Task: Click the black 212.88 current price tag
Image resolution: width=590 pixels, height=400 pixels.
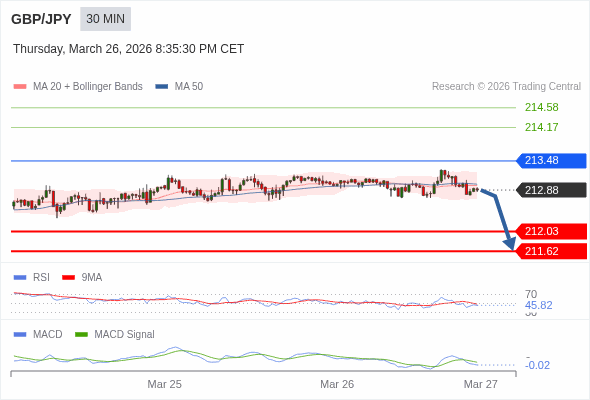Action: point(551,190)
